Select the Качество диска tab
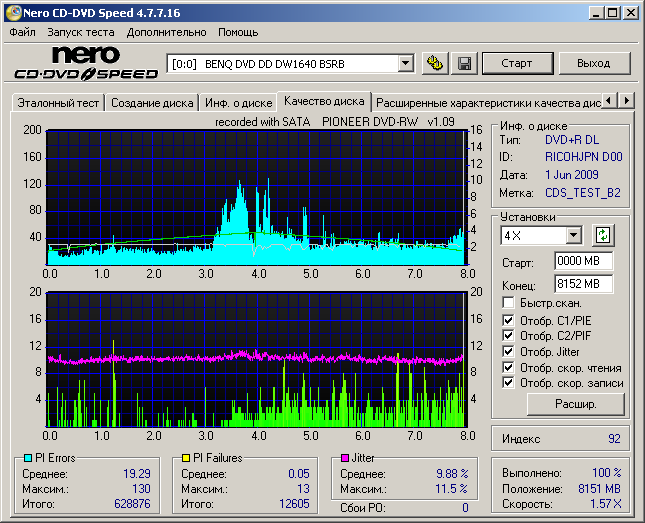 [324, 101]
